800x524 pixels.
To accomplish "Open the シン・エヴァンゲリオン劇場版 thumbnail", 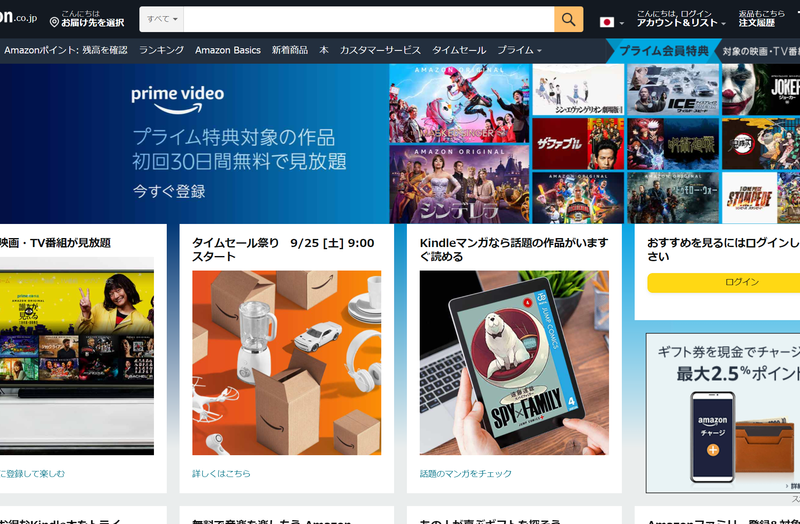I will 578,90.
